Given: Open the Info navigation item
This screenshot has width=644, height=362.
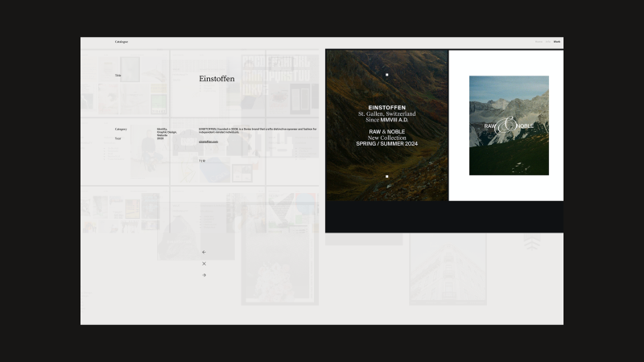Looking at the screenshot, I should (x=548, y=42).
